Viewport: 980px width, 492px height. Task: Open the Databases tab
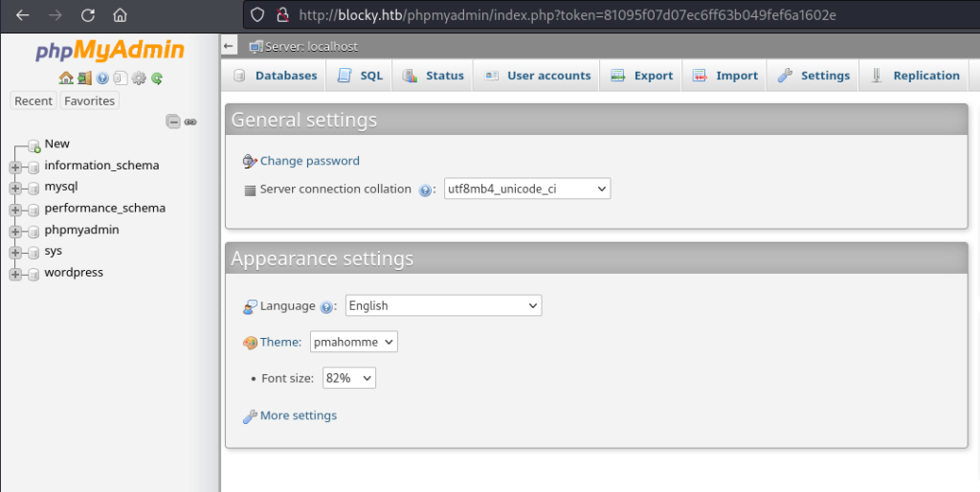tap(275, 76)
